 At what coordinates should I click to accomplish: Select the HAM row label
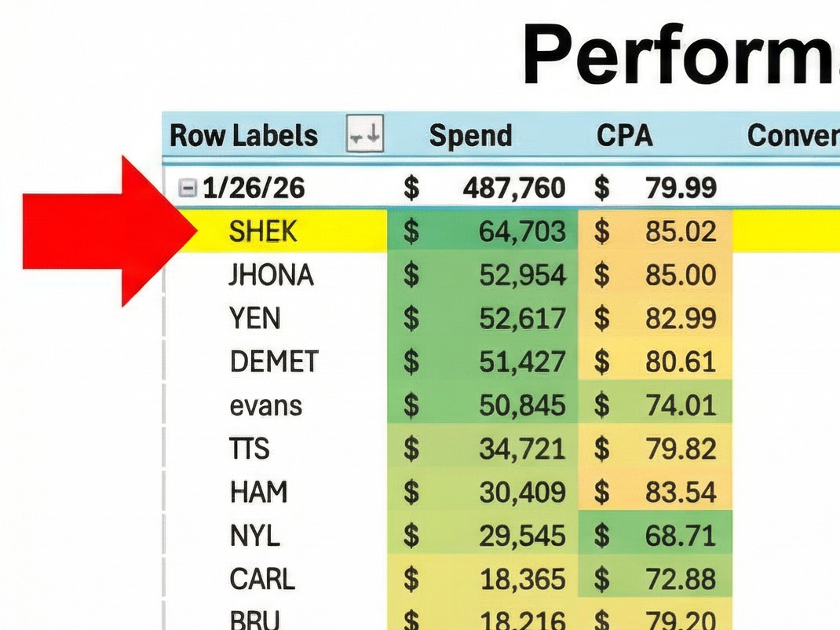point(258,493)
